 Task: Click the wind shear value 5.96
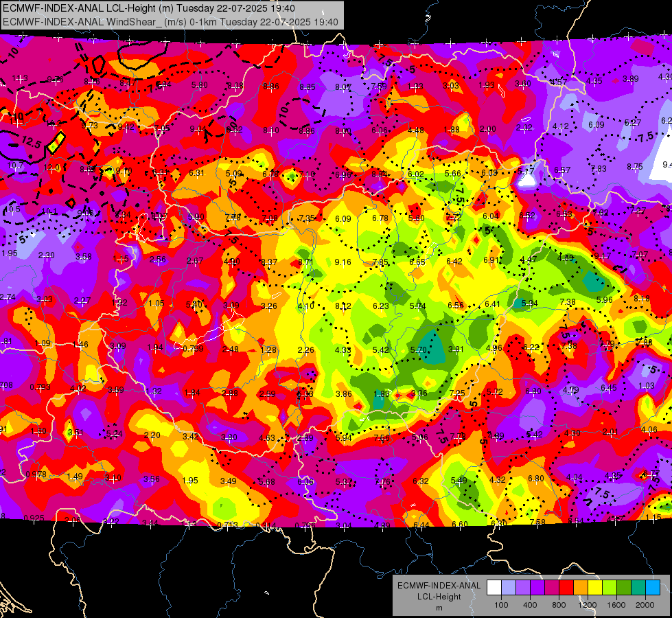click(x=604, y=300)
